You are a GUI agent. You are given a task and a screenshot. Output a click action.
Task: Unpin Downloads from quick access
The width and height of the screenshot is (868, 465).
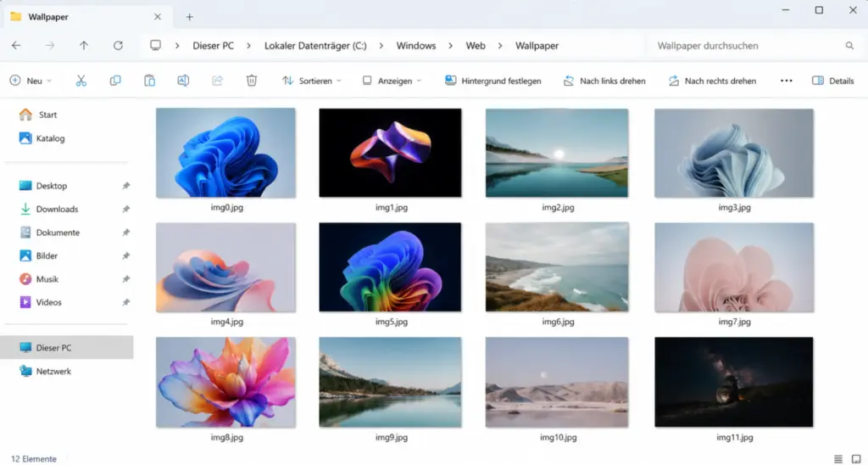[x=126, y=209]
